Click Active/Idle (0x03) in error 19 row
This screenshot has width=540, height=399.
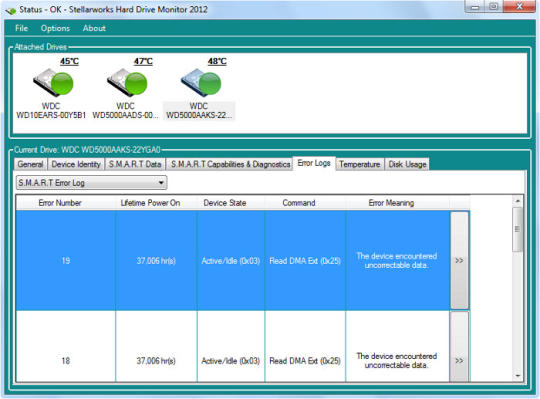[231, 261]
